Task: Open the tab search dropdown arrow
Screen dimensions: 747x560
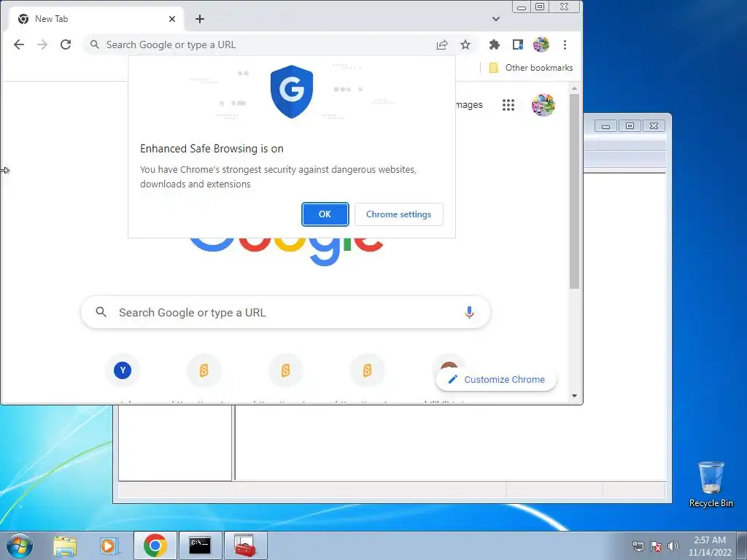Action: click(x=496, y=19)
